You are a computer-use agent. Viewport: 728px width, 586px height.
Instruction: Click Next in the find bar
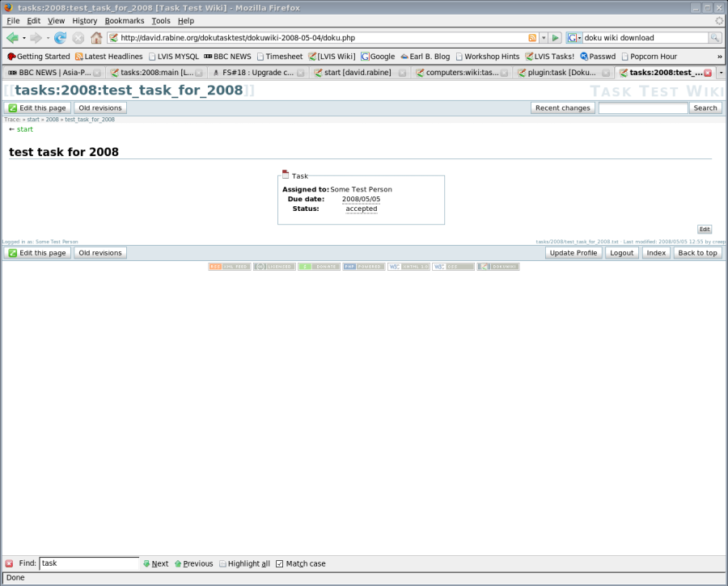[157, 563]
